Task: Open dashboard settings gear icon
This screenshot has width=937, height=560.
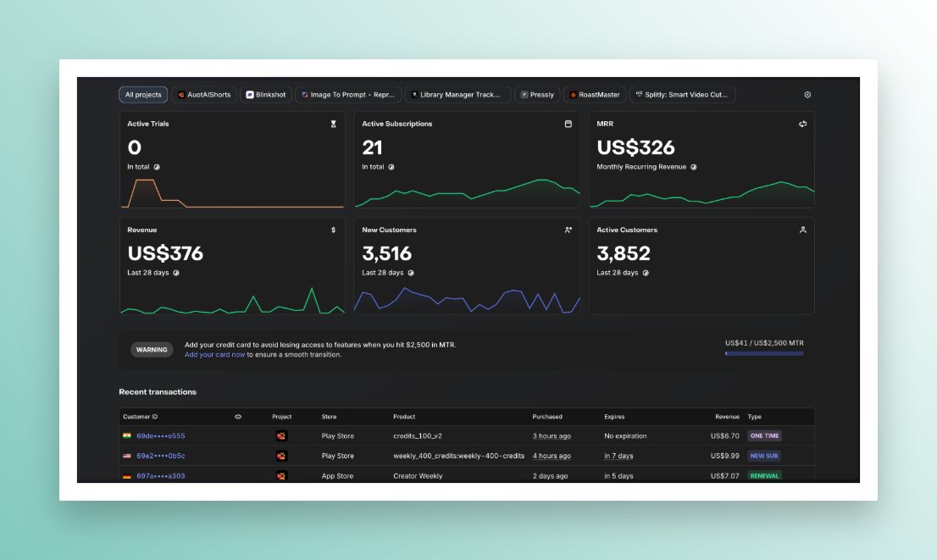Action: click(x=807, y=94)
